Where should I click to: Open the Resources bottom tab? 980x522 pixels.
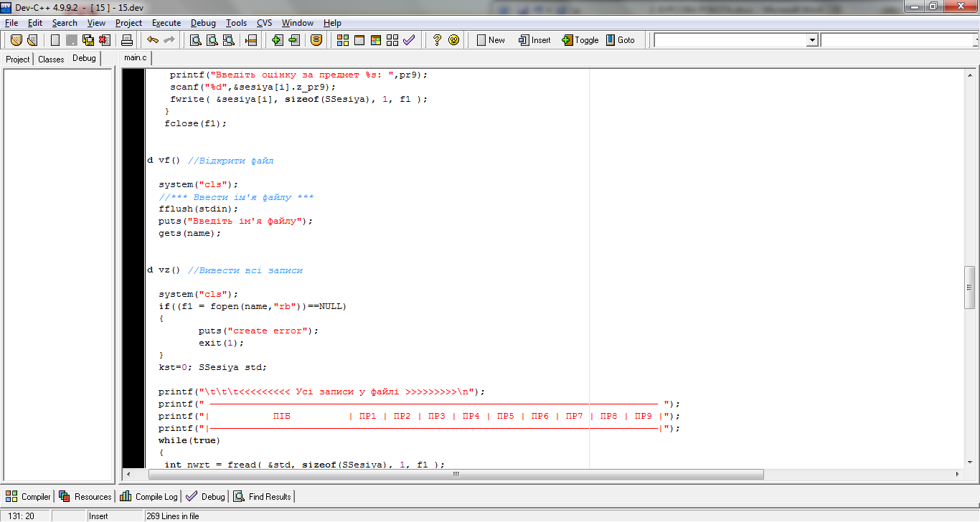[85, 496]
